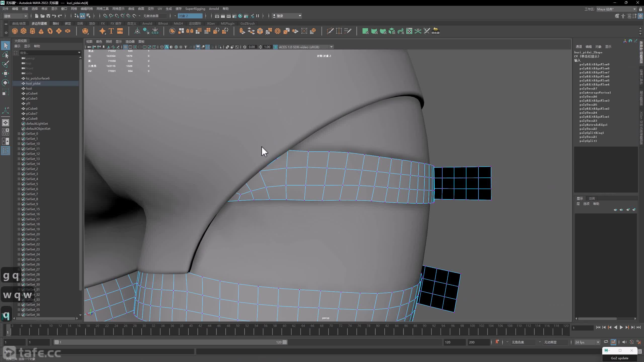Create a polygon torus from the shelf
The width and height of the screenshot is (644, 362).
pyautogui.click(x=50, y=31)
